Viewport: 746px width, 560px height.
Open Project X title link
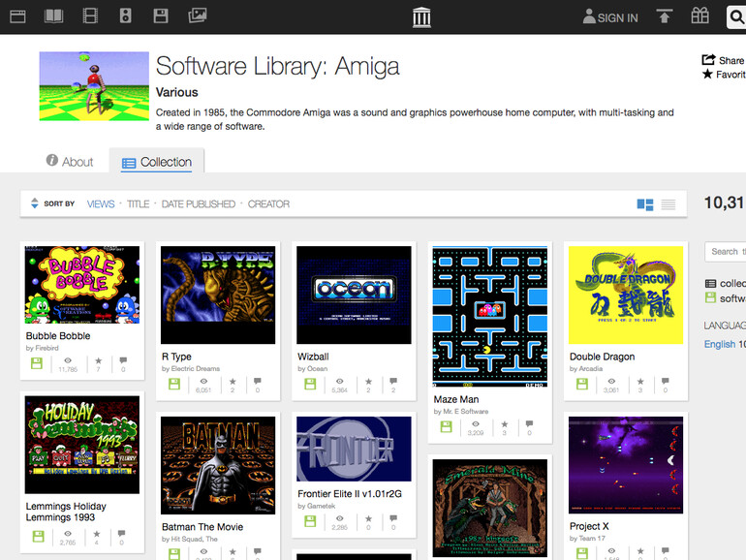tap(589, 526)
